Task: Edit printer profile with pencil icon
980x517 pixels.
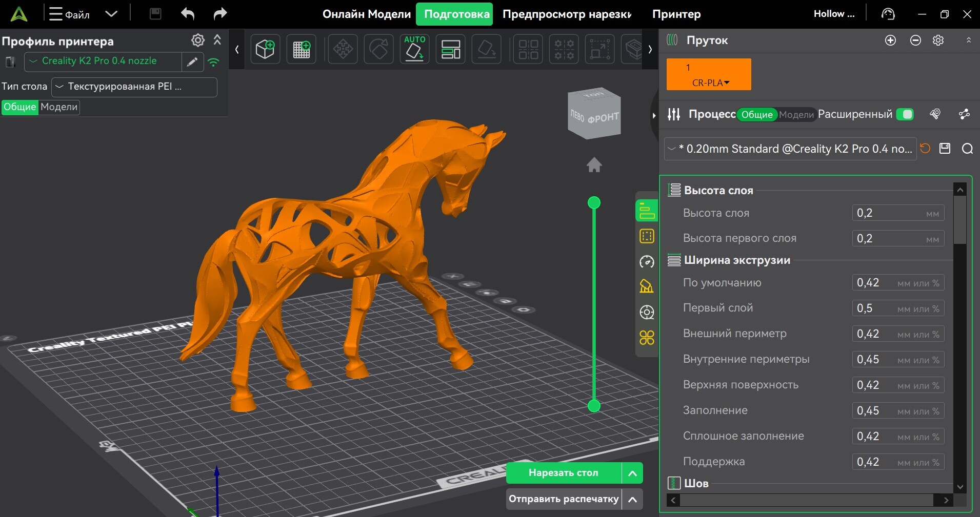Action: coord(192,62)
